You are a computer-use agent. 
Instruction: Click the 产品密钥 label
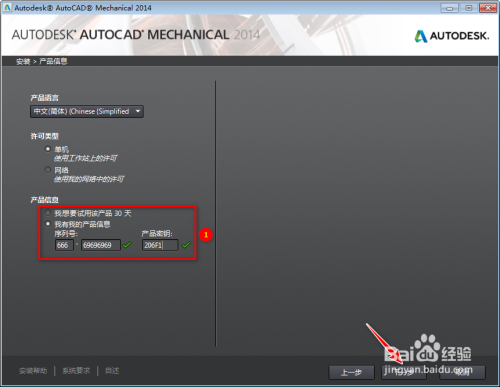[x=157, y=234]
